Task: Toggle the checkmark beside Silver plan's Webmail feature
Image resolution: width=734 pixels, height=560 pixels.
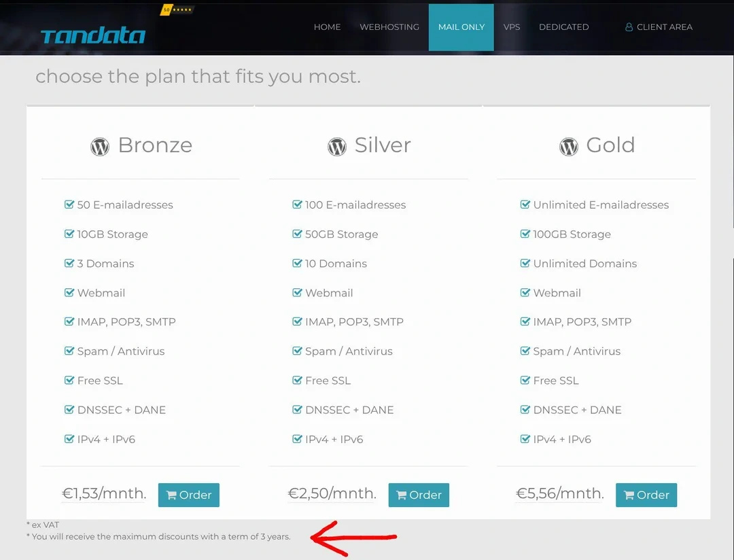Action: point(297,293)
